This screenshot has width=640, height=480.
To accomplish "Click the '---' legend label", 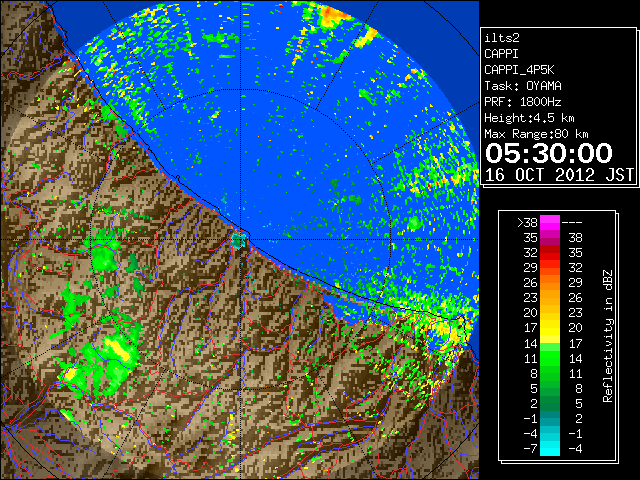I will click(x=572, y=223).
